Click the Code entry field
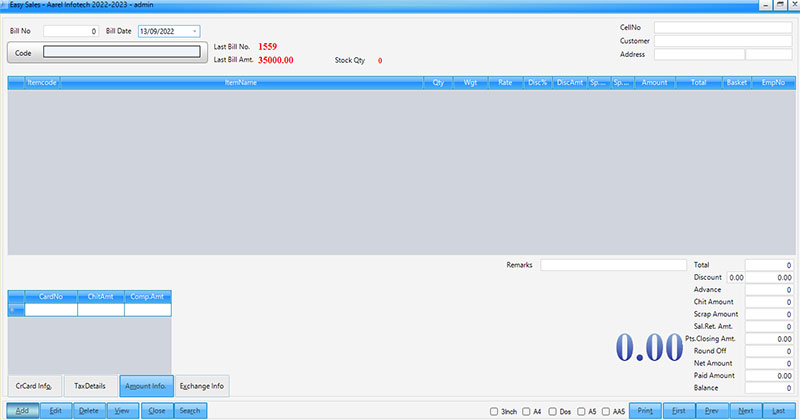800x420 pixels. (x=121, y=52)
